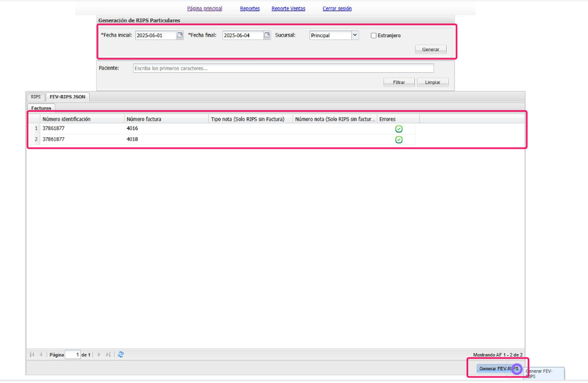Click the green check icon for invoice 4016
The width and height of the screenshot is (588, 383).
click(399, 129)
